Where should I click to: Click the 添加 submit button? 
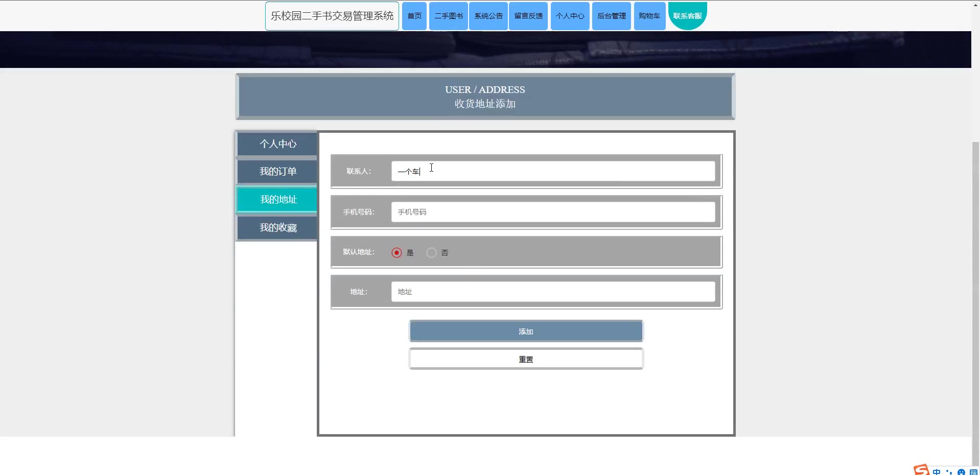(526, 331)
